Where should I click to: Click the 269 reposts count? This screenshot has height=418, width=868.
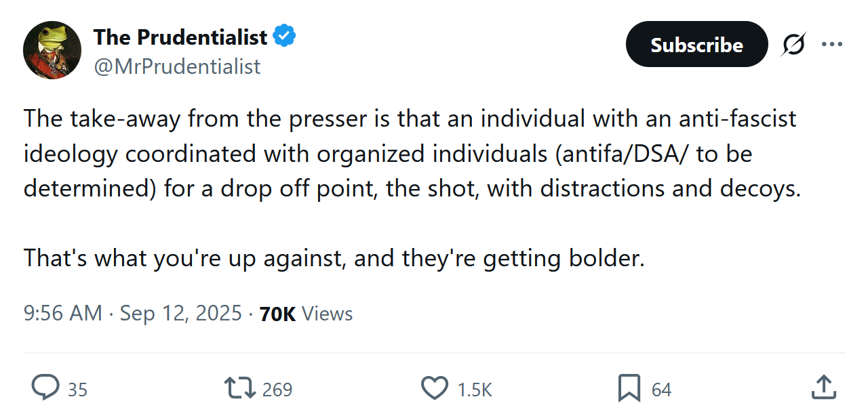[277, 390]
